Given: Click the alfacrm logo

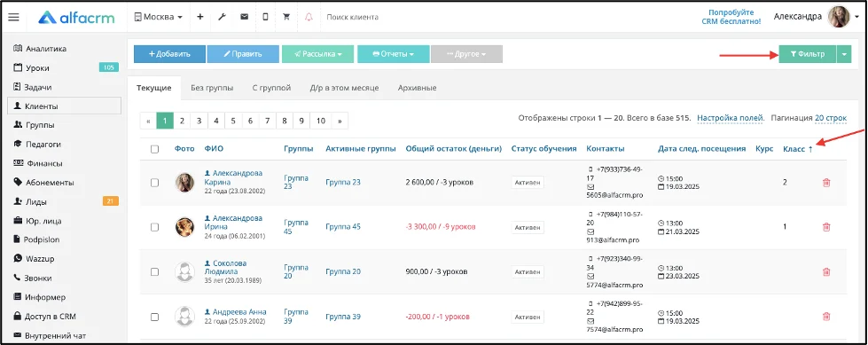Looking at the screenshot, I should [77, 17].
